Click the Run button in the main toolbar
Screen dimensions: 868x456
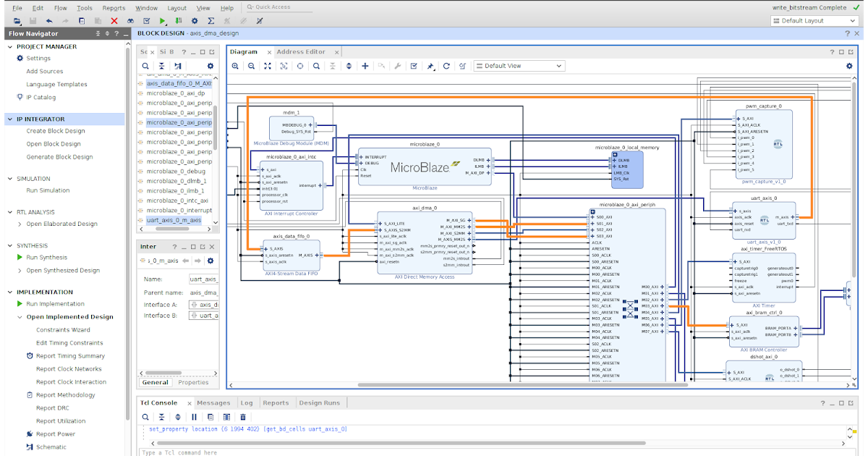click(x=163, y=21)
